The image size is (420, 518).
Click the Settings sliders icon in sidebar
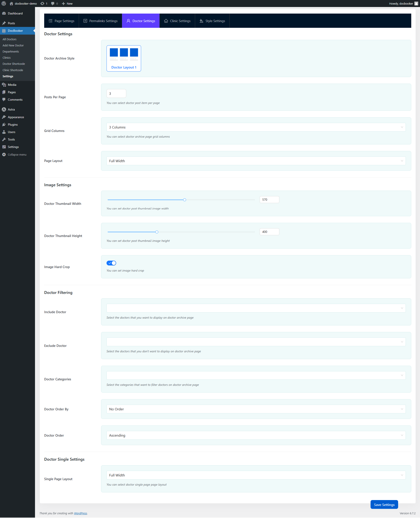[4, 147]
